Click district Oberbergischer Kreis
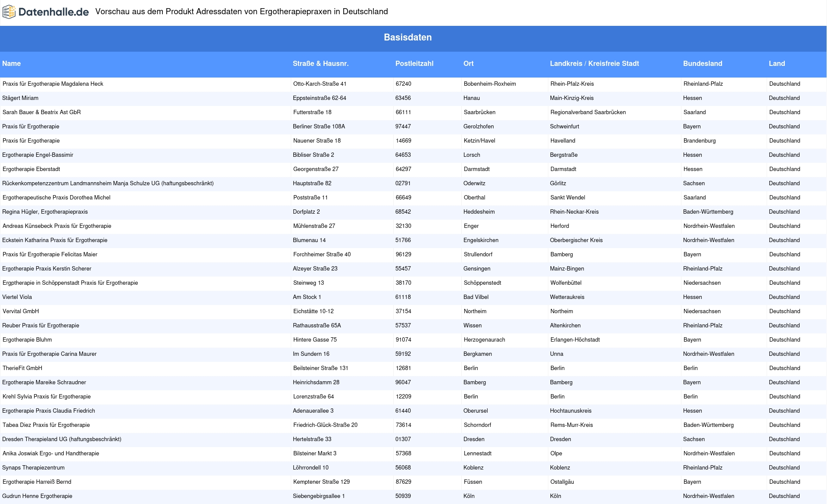This screenshot has height=504, width=827. (x=576, y=240)
